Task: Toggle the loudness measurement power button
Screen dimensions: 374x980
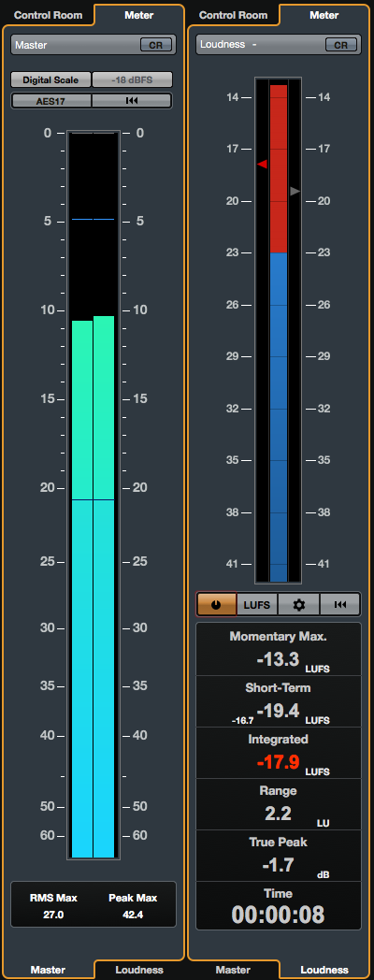Action: click(x=216, y=605)
